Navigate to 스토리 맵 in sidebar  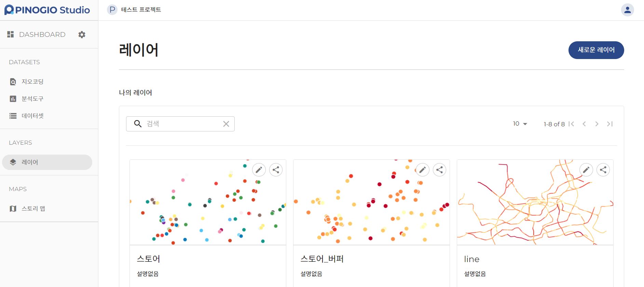click(33, 209)
